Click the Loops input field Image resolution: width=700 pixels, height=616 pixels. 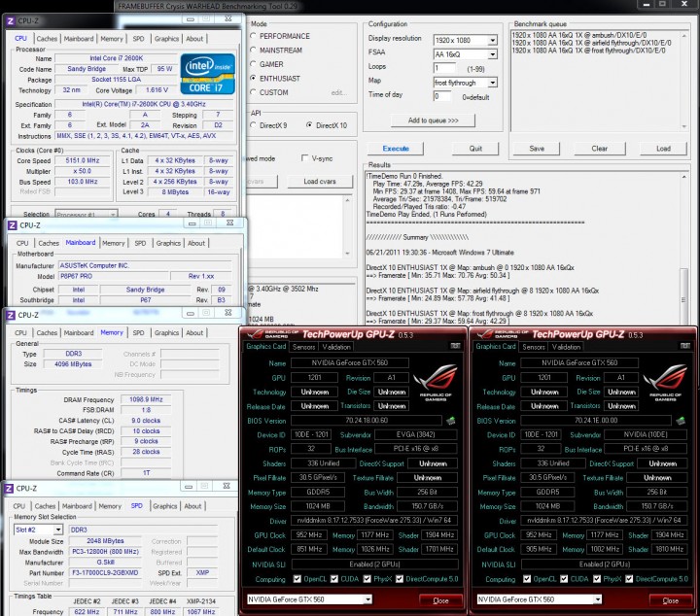coord(444,68)
